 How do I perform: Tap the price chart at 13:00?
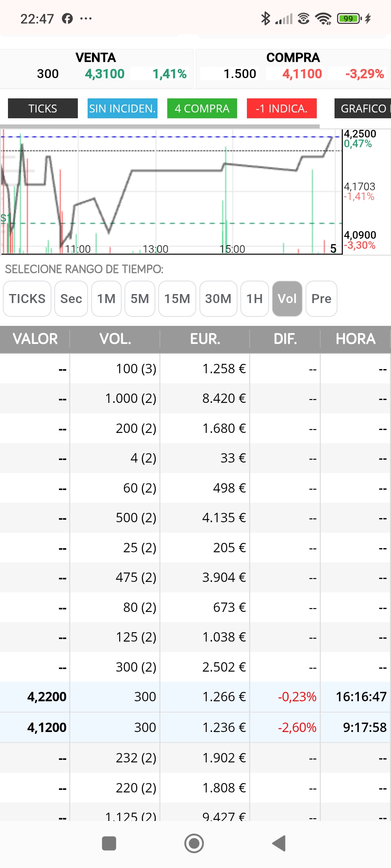(x=156, y=192)
